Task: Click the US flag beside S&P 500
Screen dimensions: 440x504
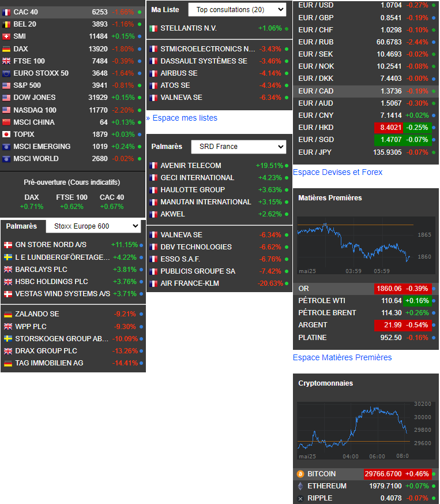Action: 6,85
